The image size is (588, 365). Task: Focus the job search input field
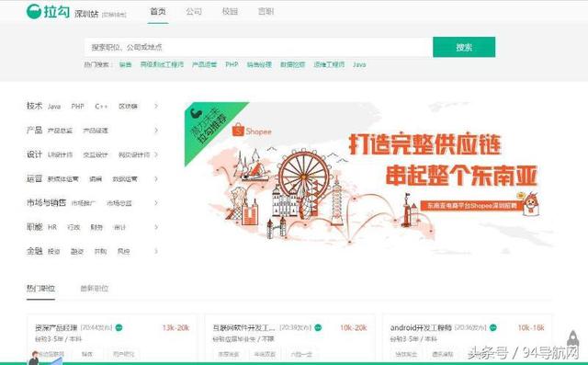[258, 47]
